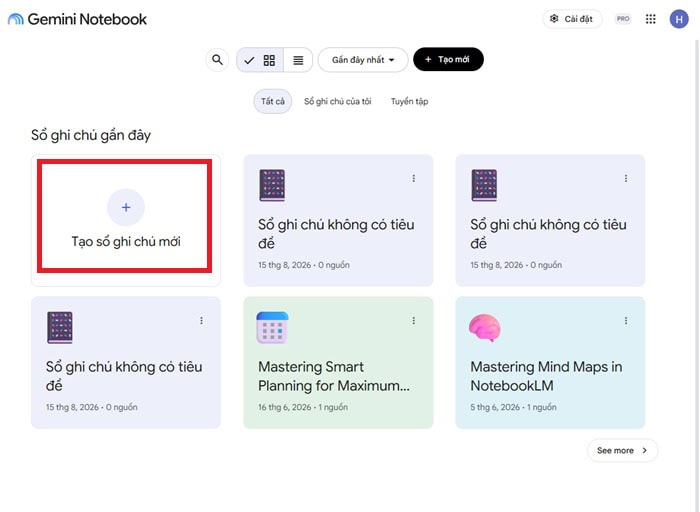
Task: Open the H account avatar
Action: pos(679,19)
